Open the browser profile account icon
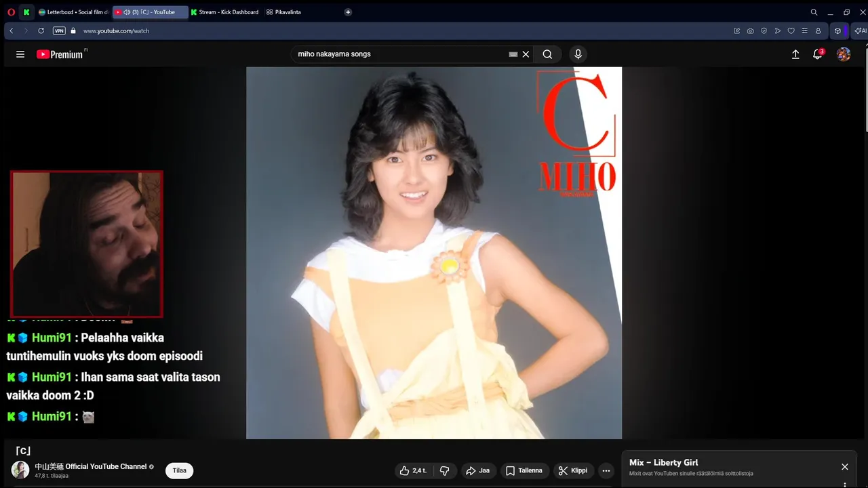This screenshot has width=868, height=488. [818, 30]
